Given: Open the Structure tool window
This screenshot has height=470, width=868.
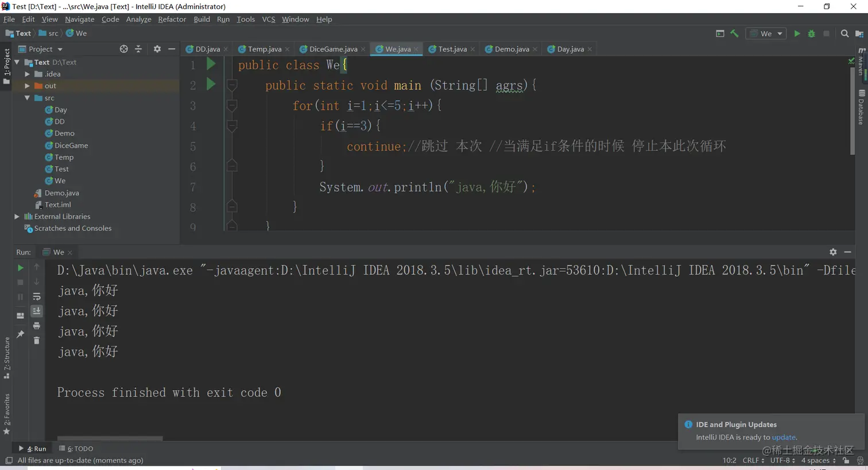Looking at the screenshot, I should 7,358.
